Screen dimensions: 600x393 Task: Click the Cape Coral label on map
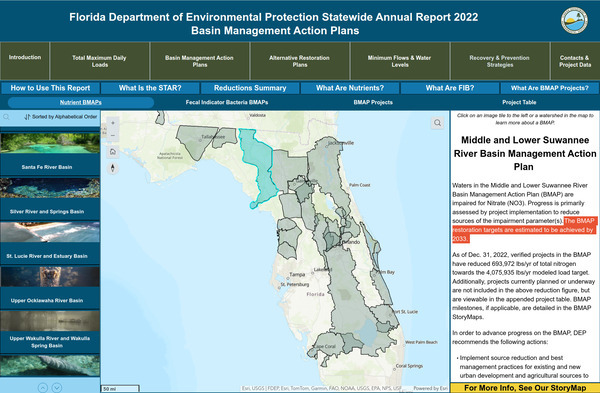[324, 346]
